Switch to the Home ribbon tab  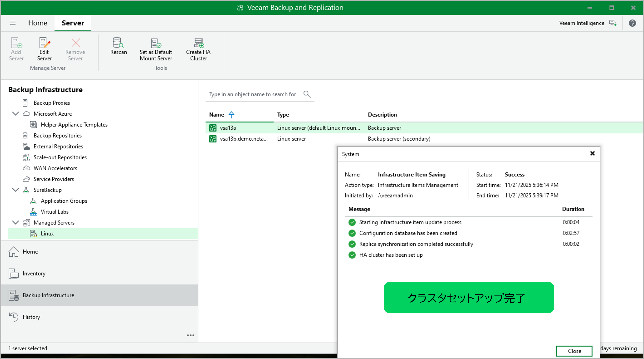pos(38,23)
